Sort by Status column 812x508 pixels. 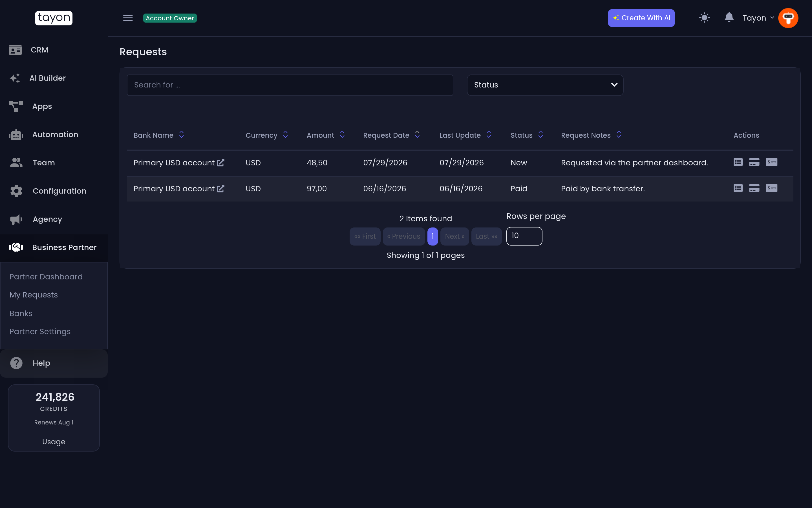[x=540, y=135]
